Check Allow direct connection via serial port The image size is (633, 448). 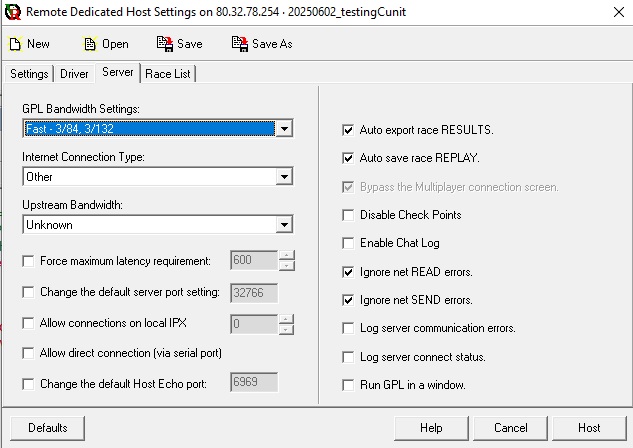click(28, 354)
